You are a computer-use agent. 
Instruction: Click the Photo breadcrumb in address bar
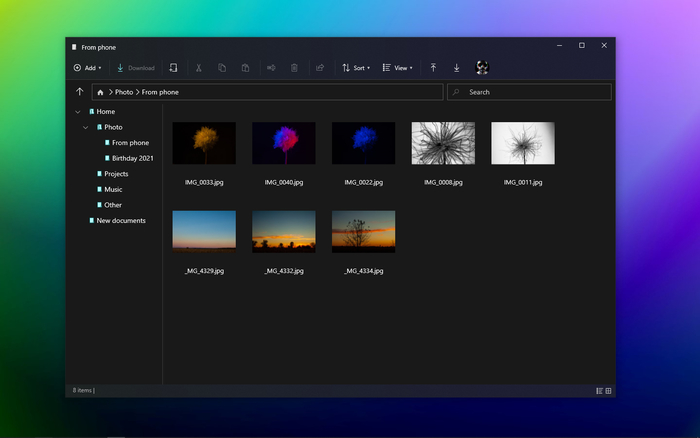tap(124, 92)
